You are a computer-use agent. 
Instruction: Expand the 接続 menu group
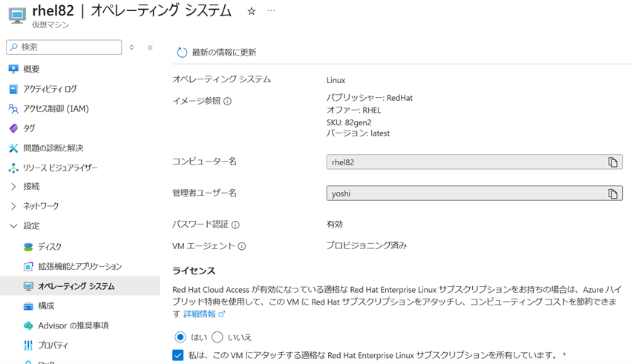coord(13,186)
